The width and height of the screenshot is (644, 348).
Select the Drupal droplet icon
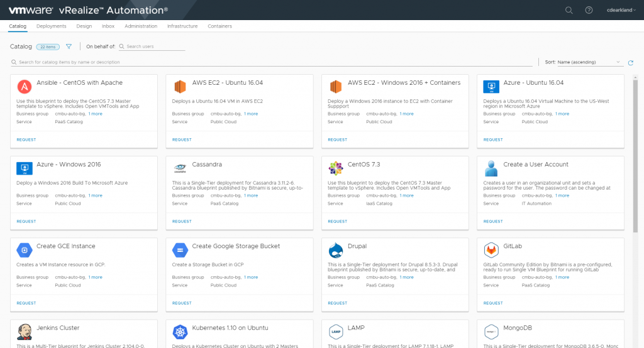(x=336, y=250)
